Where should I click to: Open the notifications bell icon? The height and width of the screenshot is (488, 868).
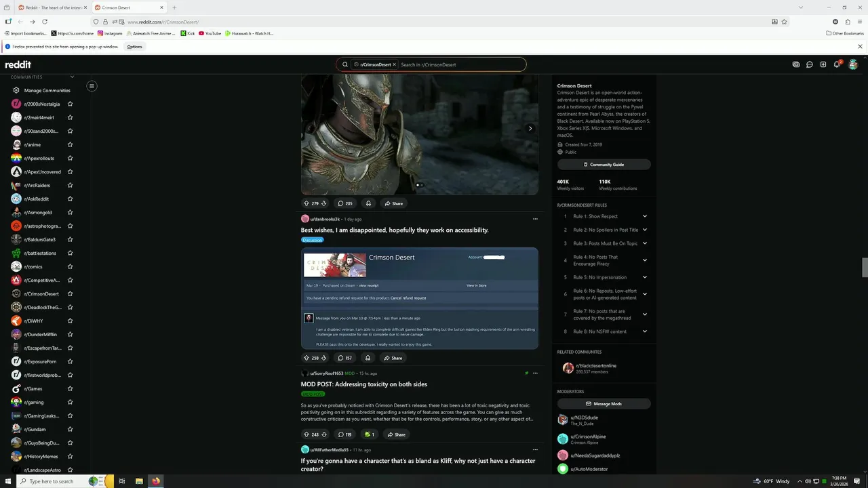[837, 64]
